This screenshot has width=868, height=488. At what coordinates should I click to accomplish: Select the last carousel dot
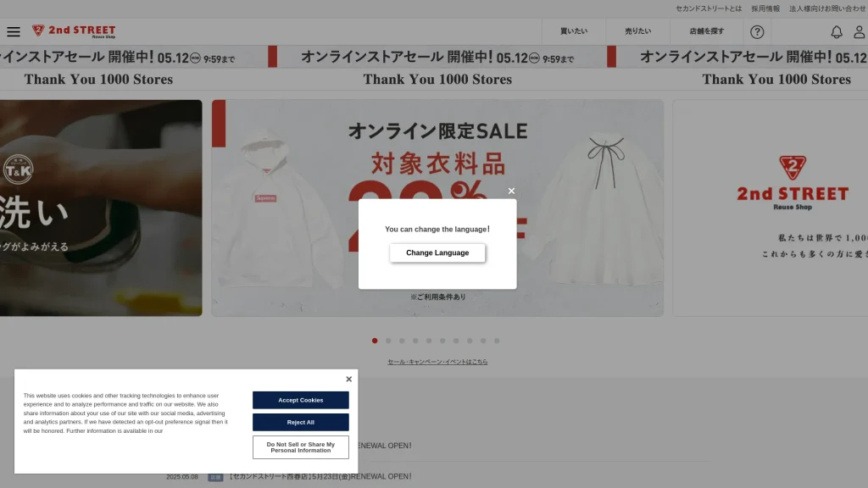497,341
